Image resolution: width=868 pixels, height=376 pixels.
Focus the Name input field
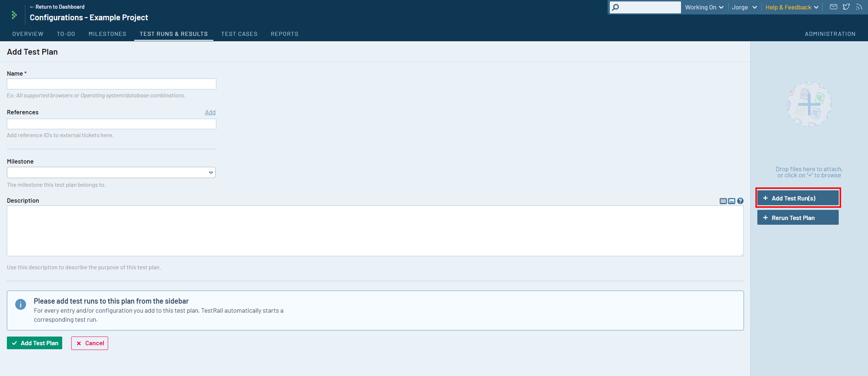coord(111,84)
